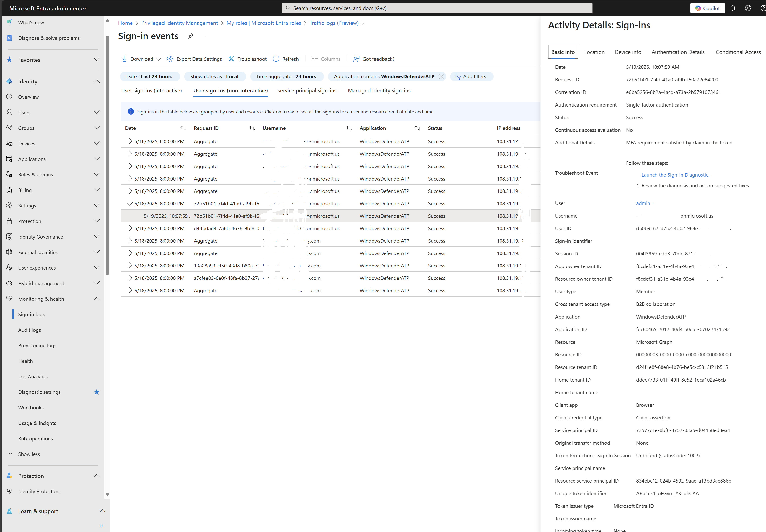Open Export Data Settings
This screenshot has height=532, width=766.
click(x=194, y=59)
